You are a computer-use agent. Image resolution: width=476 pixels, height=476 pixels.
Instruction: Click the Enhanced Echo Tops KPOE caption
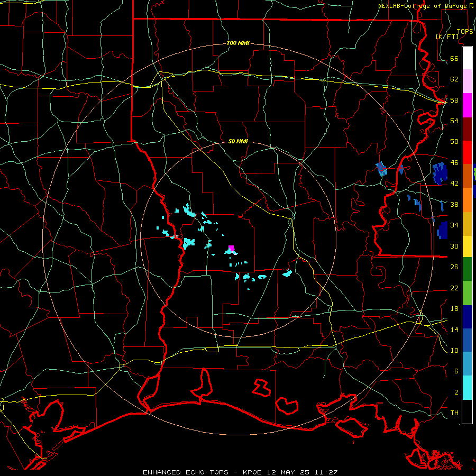coord(240,472)
